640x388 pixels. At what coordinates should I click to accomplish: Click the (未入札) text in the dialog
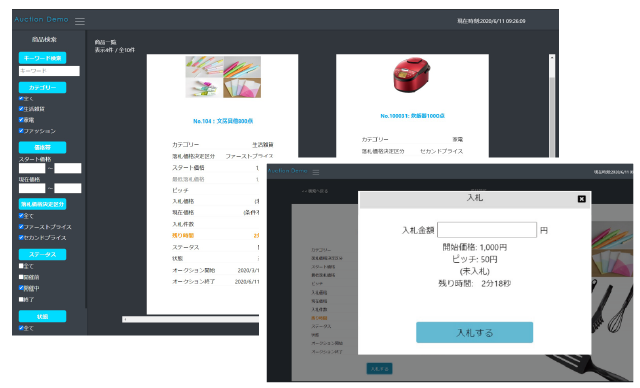pos(474,271)
